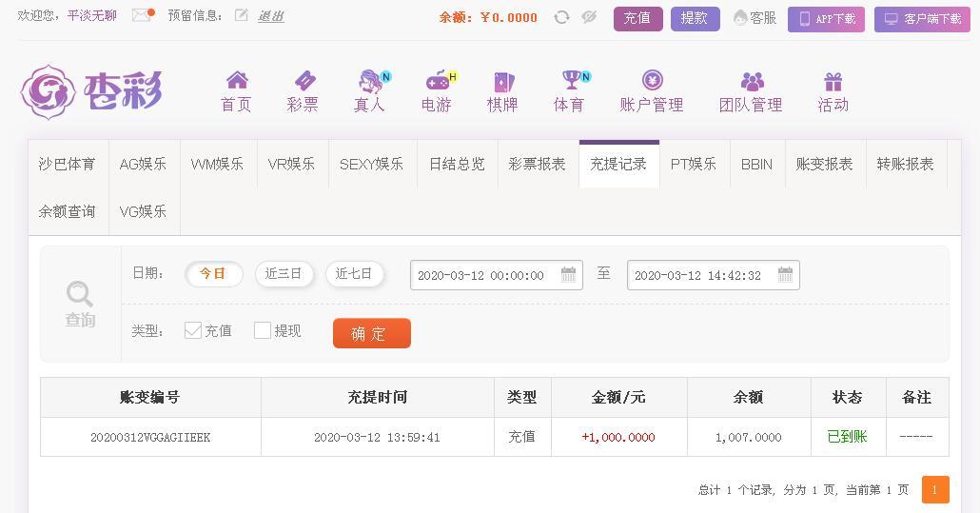Open calendar picker for end date
This screenshot has width=980, height=513.
pos(785,274)
